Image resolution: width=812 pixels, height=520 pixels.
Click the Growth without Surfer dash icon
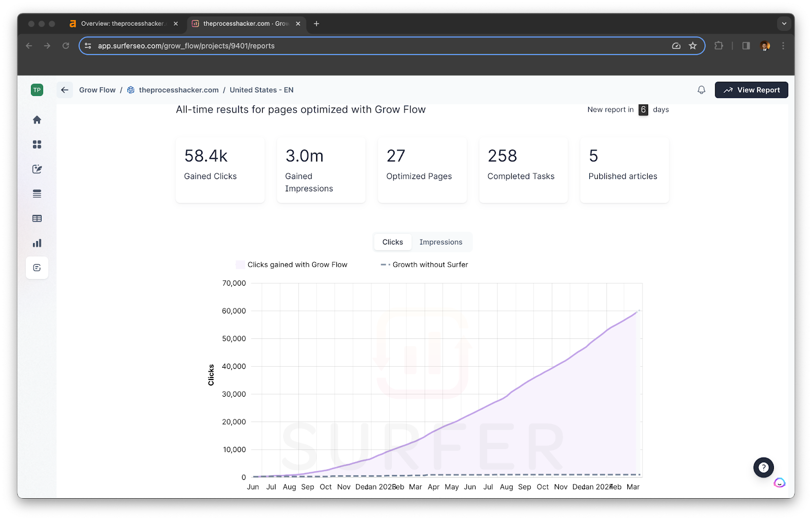[x=385, y=265]
